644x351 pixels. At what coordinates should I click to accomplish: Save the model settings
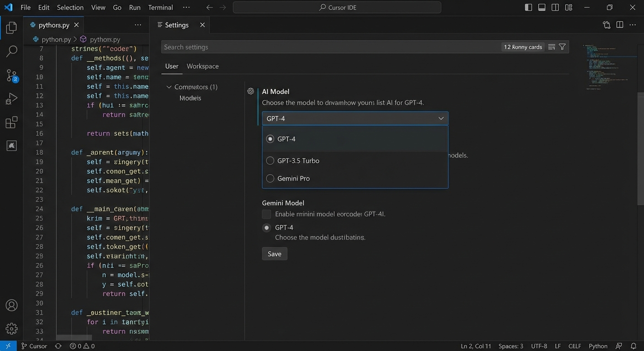point(274,254)
